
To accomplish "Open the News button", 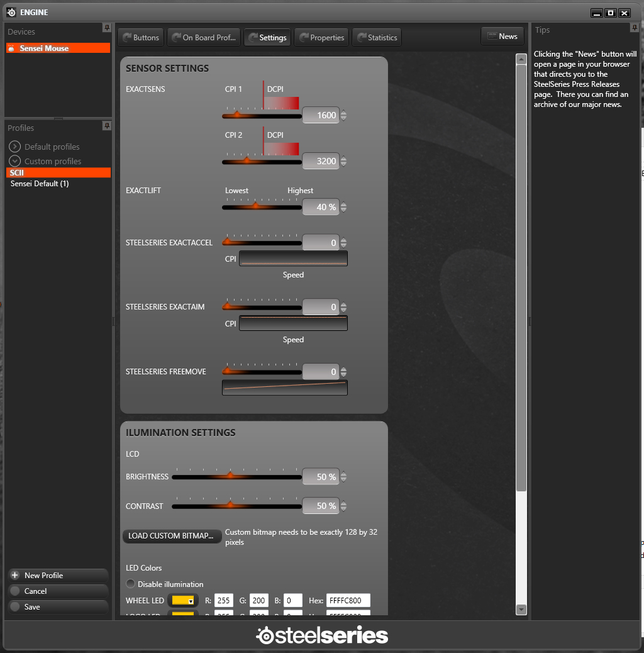I will coord(502,36).
